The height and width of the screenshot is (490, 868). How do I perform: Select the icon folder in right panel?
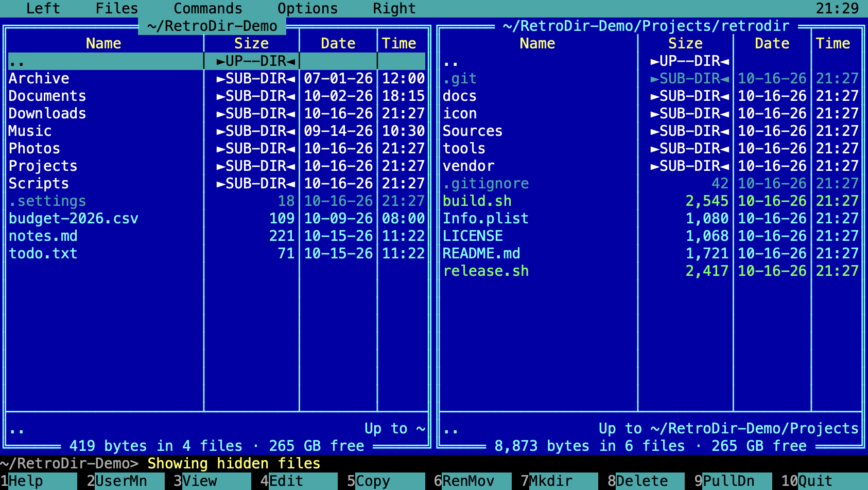click(651, 114)
